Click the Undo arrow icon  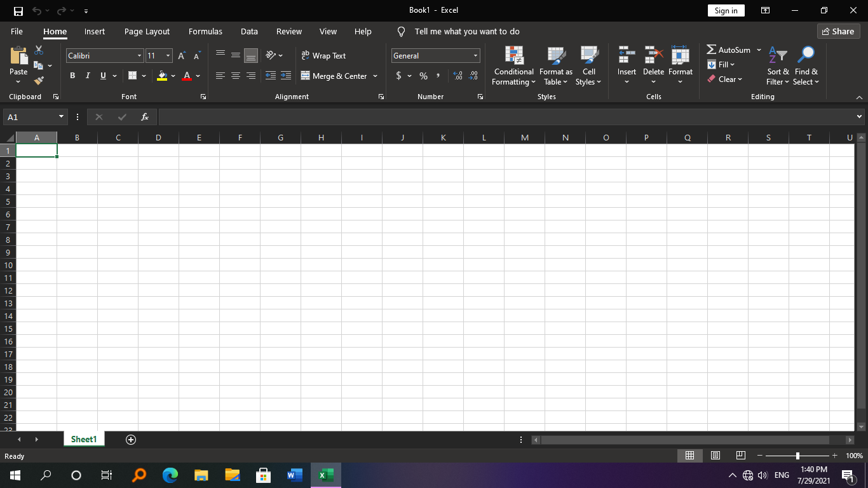pos(37,11)
